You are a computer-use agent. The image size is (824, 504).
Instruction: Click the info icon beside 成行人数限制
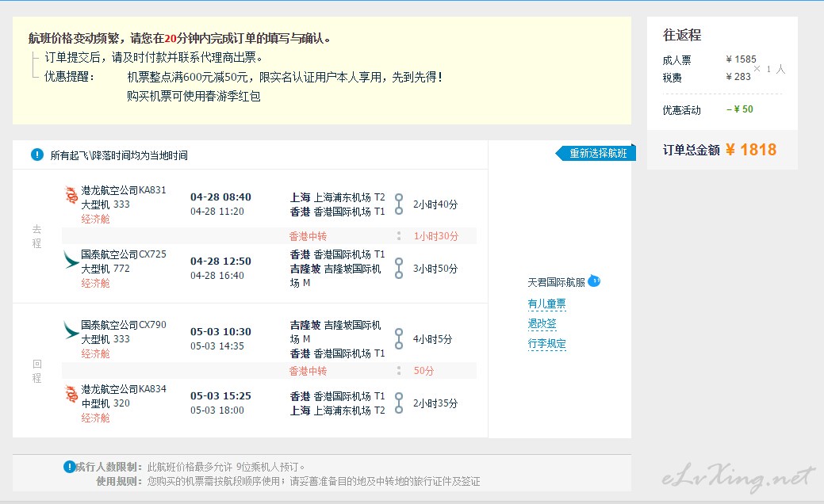[x=69, y=466]
